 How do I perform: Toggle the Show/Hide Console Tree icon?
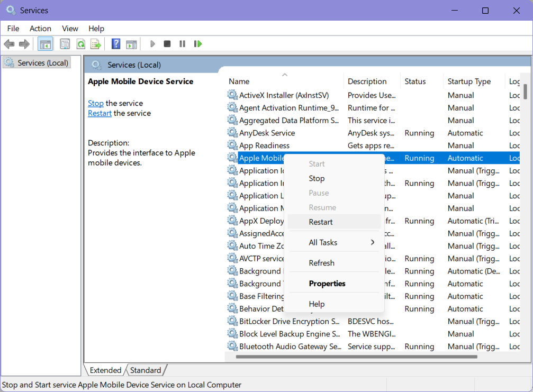(x=45, y=44)
